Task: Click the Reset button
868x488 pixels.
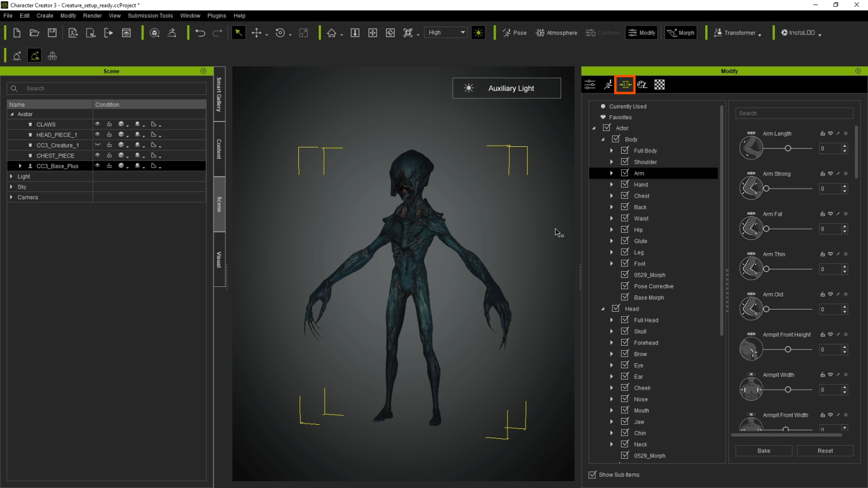Action: click(x=825, y=451)
